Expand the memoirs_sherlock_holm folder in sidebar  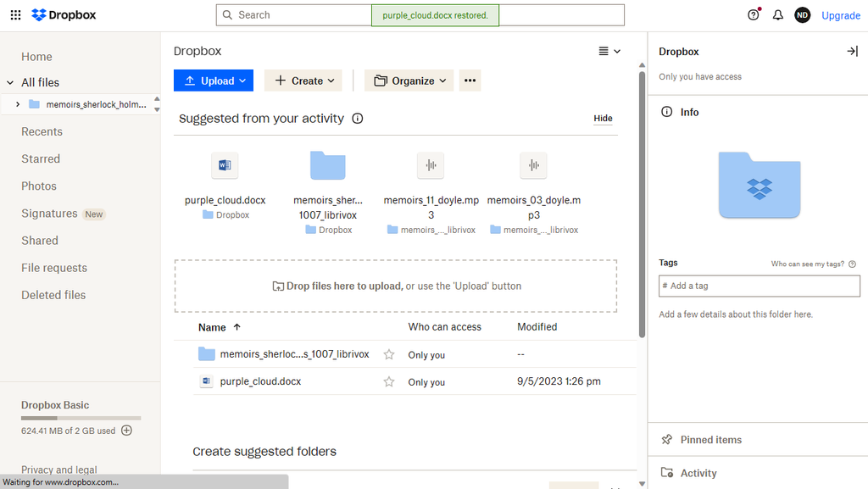click(x=18, y=105)
